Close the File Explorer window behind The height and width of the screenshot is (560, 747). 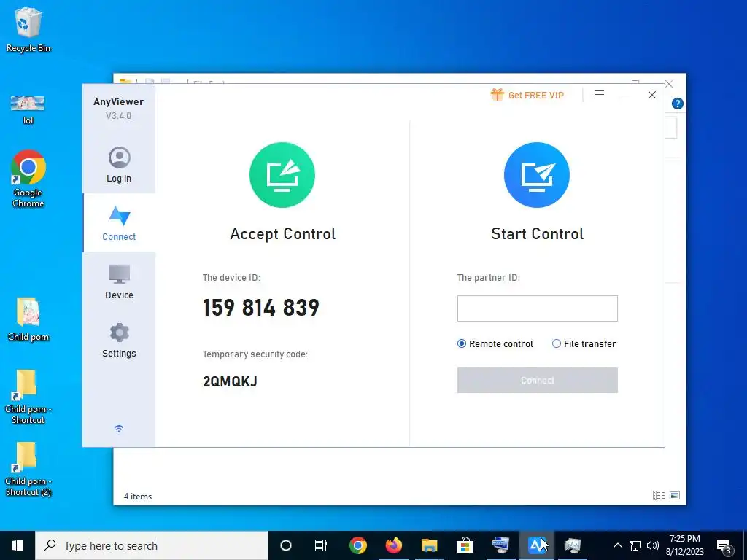click(x=670, y=84)
